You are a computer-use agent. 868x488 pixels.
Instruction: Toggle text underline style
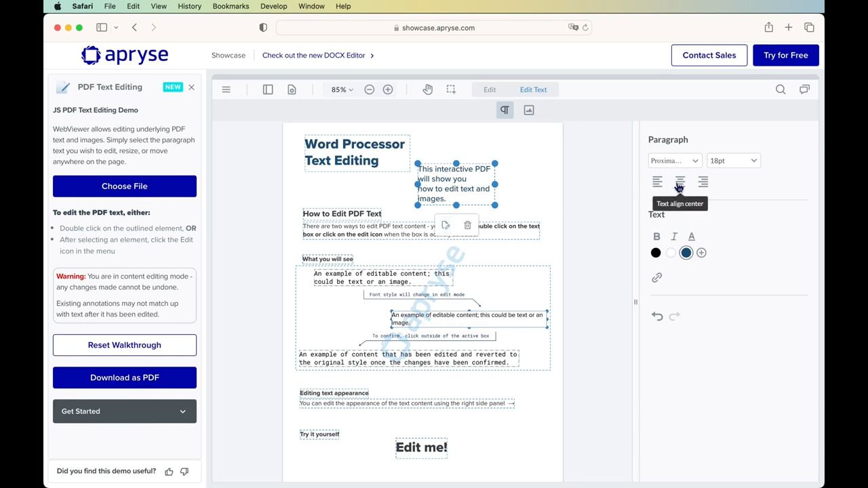[692, 237]
